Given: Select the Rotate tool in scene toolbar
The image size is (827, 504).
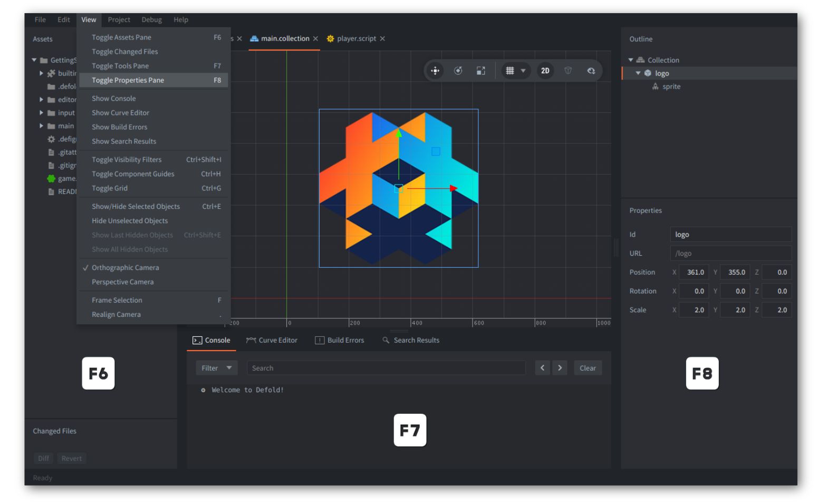Looking at the screenshot, I should click(x=458, y=71).
